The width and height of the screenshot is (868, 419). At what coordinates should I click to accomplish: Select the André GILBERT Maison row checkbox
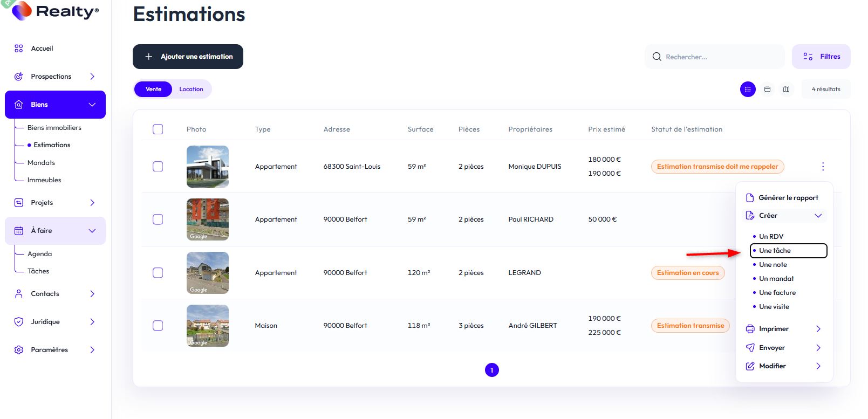tap(158, 326)
